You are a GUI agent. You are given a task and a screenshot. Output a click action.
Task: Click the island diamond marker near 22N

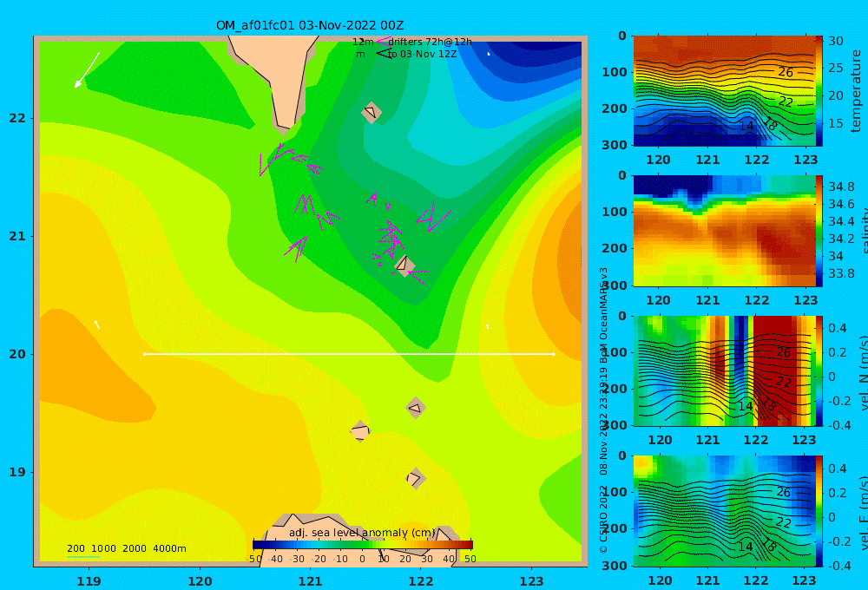pos(372,112)
